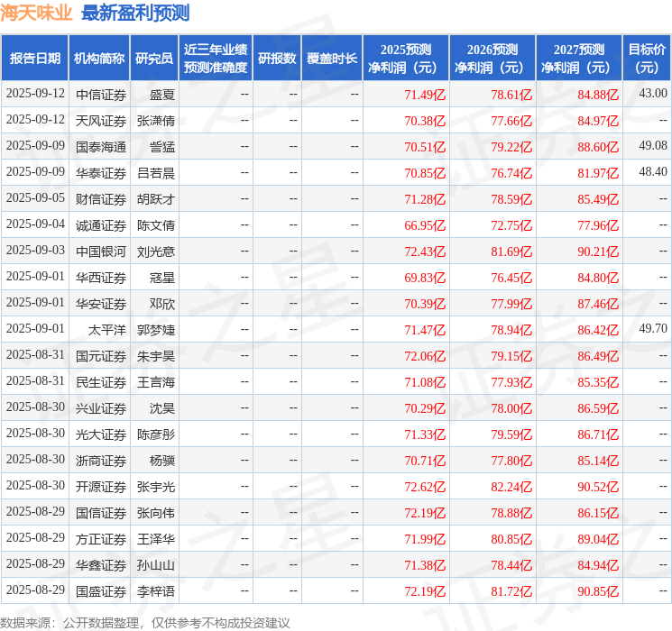Click 开源证券 institution cell

101,487
